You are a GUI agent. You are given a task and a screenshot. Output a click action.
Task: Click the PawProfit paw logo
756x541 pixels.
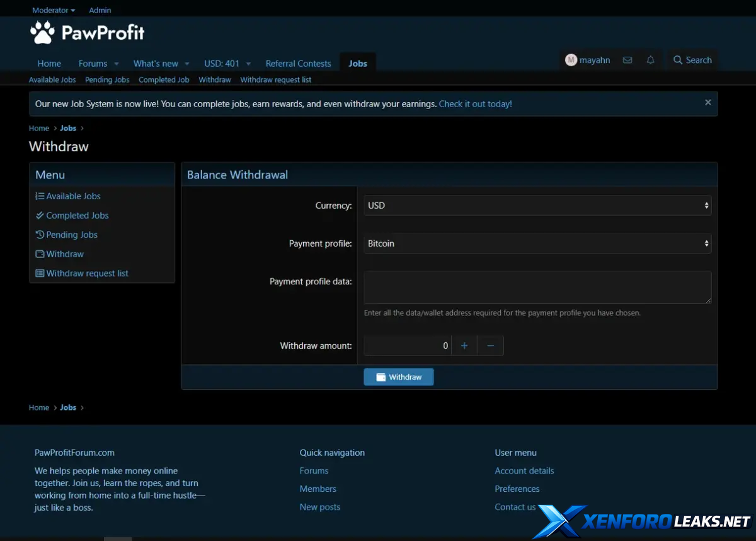43,33
